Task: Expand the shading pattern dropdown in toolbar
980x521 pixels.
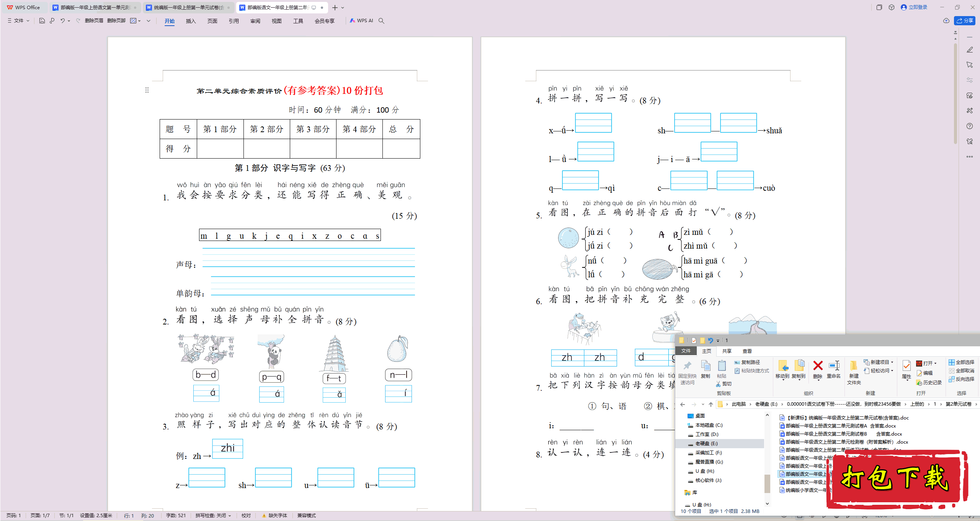Action: coord(139,21)
